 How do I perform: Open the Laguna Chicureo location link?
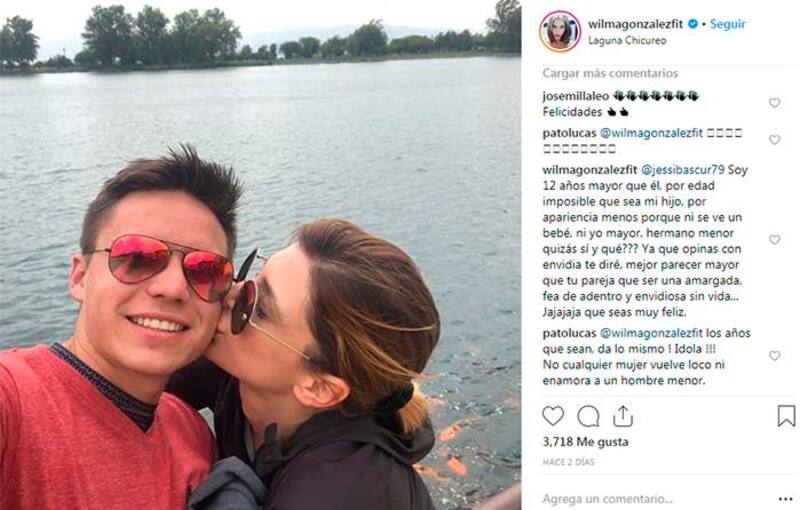pos(627,40)
